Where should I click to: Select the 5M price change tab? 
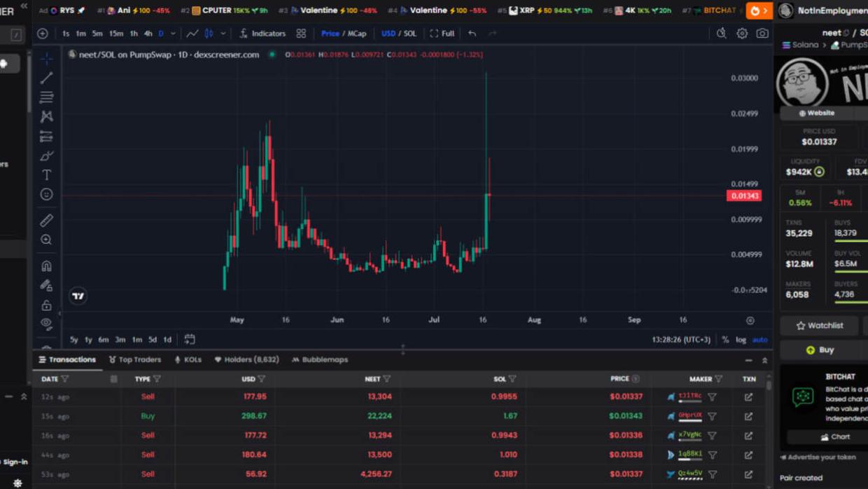tap(800, 198)
